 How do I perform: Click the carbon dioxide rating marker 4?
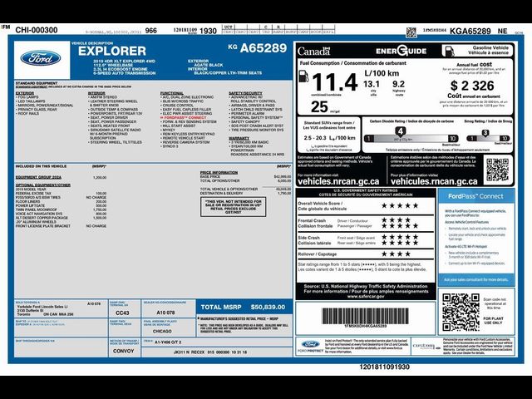(x=401, y=131)
